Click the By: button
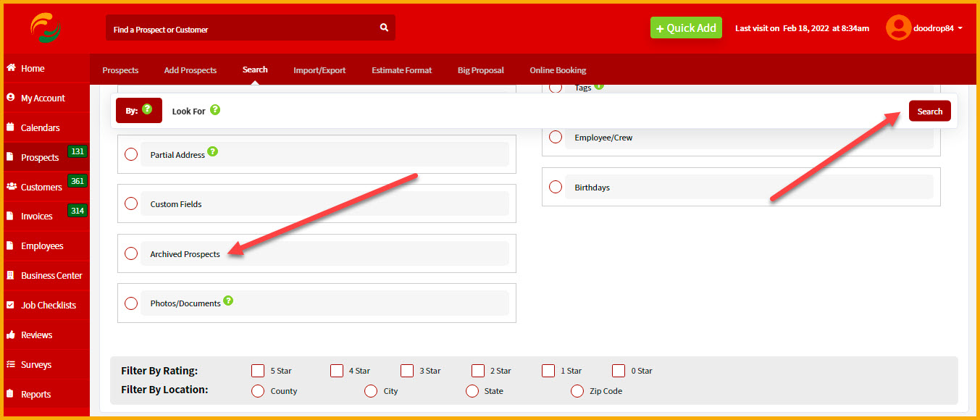 click(139, 111)
